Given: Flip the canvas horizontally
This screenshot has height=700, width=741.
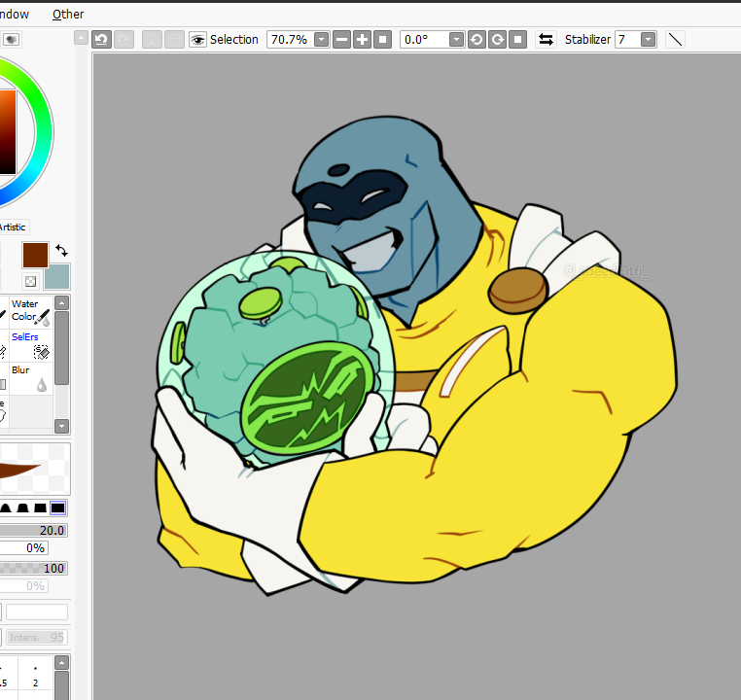Looking at the screenshot, I should pyautogui.click(x=546, y=40).
